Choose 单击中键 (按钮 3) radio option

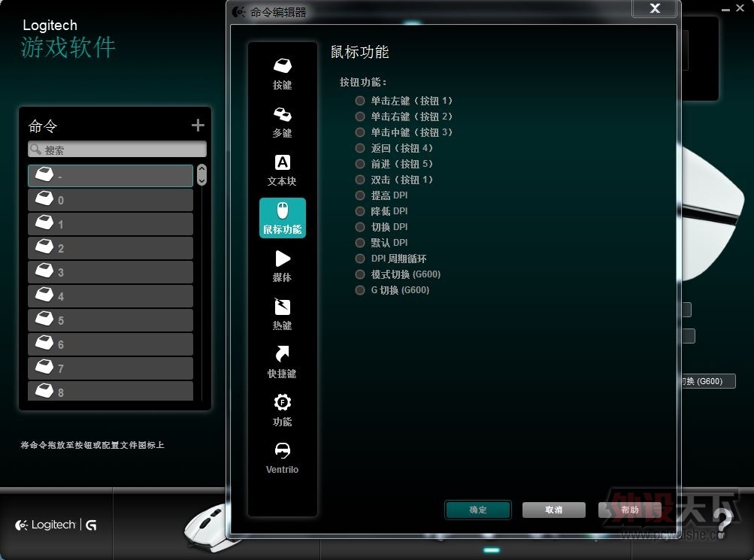(359, 132)
